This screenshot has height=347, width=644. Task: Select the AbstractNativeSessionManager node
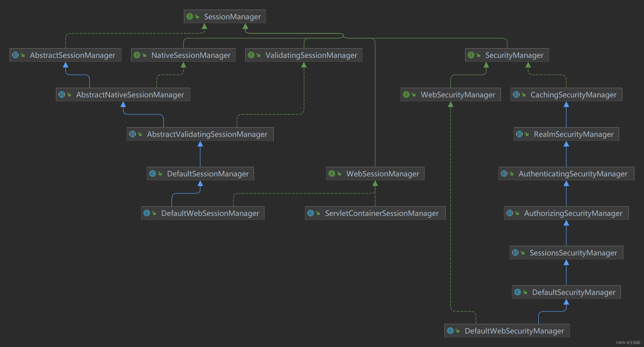pyautogui.click(x=130, y=94)
